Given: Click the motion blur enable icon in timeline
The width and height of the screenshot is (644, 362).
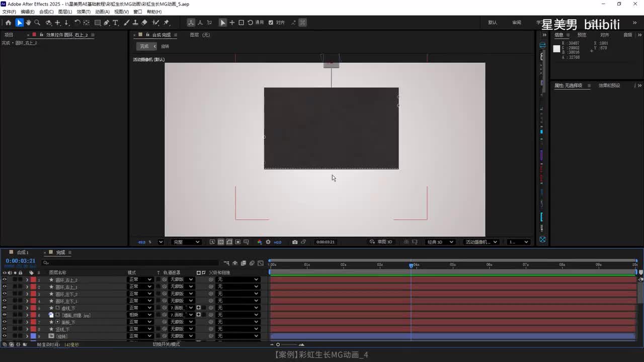Looking at the screenshot, I should pos(252,263).
